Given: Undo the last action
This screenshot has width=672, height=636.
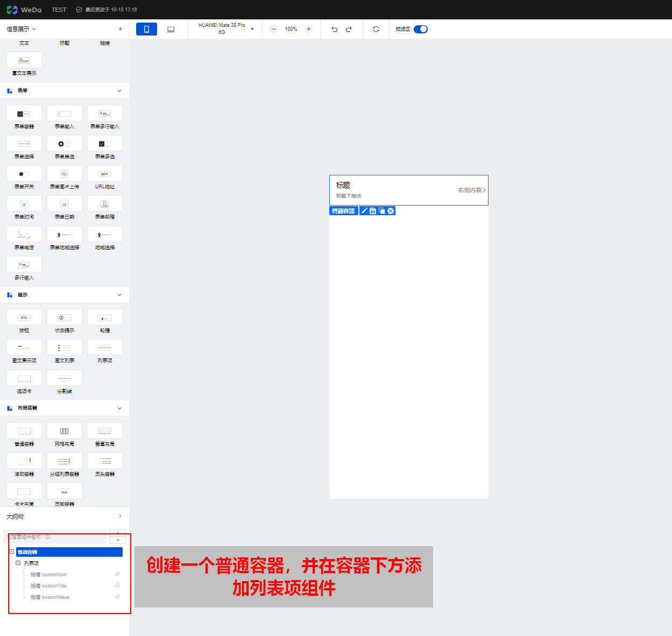Looking at the screenshot, I should [x=334, y=29].
